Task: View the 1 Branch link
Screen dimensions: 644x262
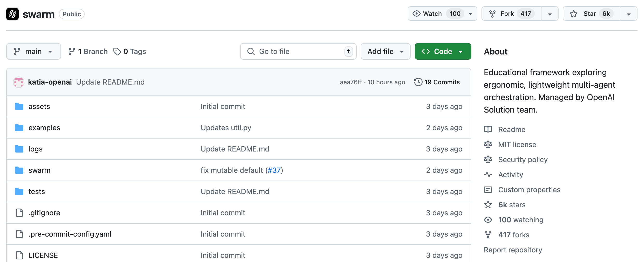Action: click(x=88, y=51)
